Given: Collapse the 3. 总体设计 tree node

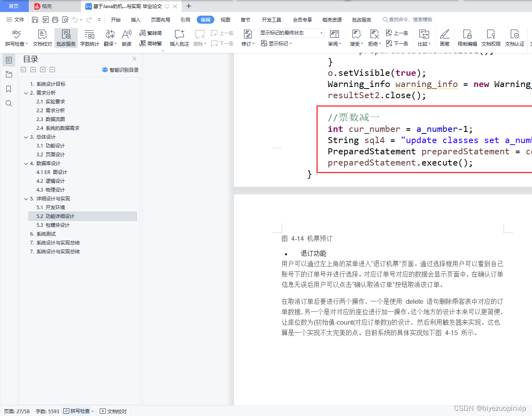Looking at the screenshot, I should click(26, 137).
